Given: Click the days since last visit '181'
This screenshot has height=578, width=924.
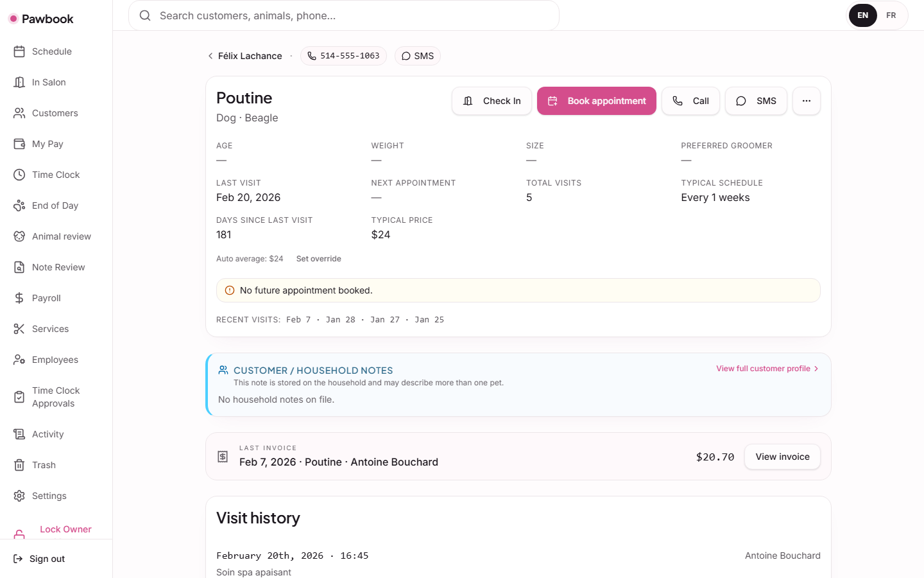Looking at the screenshot, I should tap(224, 234).
